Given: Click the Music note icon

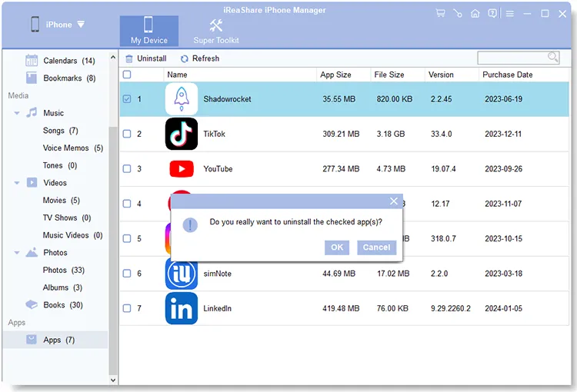Looking at the screenshot, I should tap(32, 112).
